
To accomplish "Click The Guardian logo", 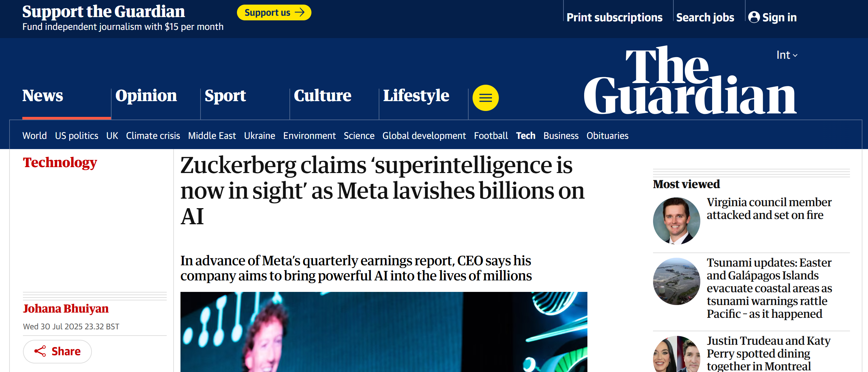I will [x=689, y=81].
